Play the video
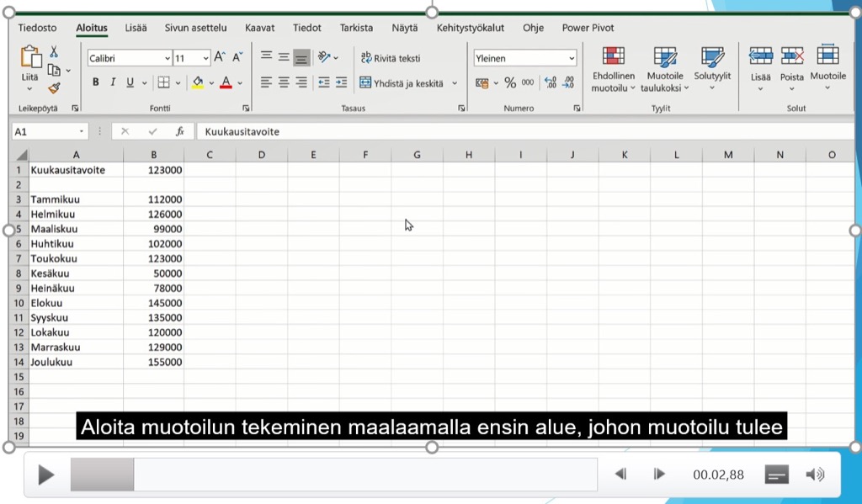The height and width of the screenshot is (504, 862). [x=46, y=475]
